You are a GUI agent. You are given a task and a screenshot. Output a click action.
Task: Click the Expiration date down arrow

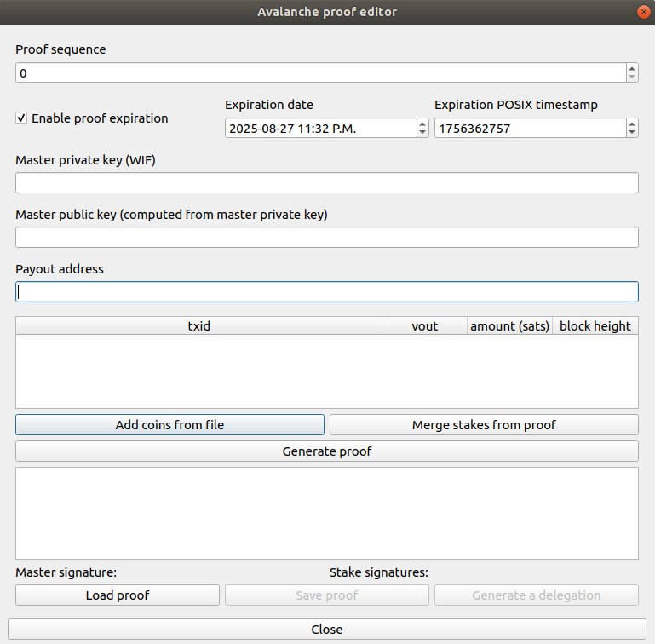click(x=422, y=132)
